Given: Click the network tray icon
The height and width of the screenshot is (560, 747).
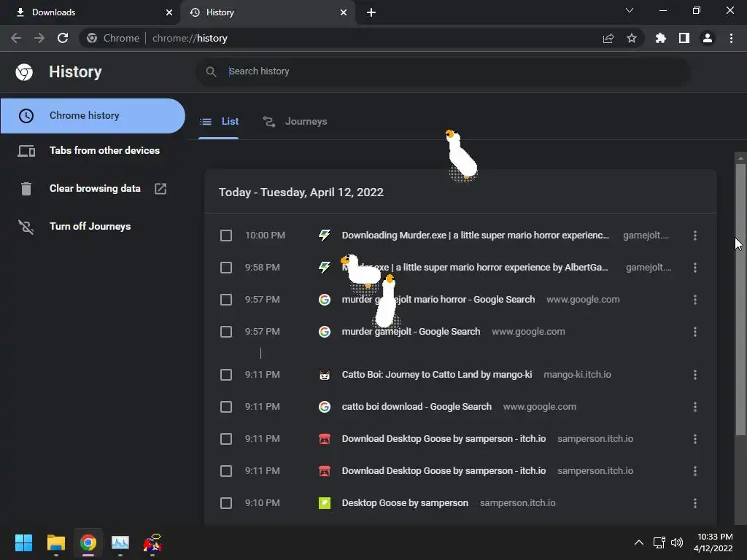Looking at the screenshot, I should point(659,542).
